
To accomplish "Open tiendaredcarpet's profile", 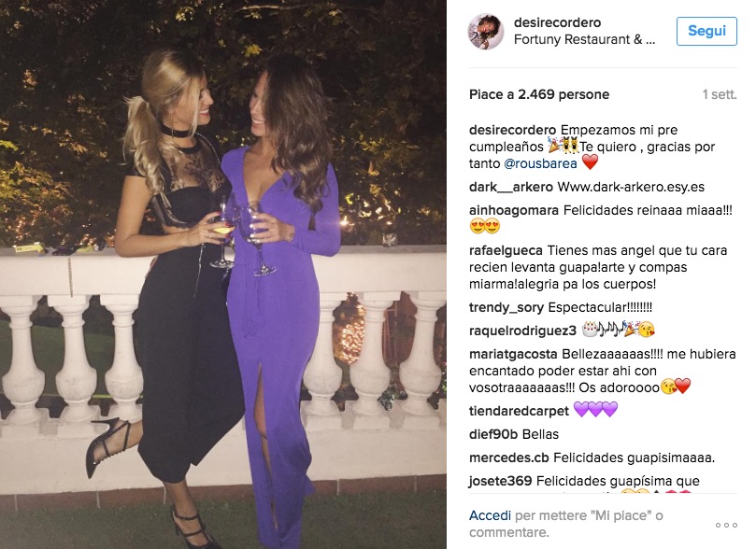I will pyautogui.click(x=519, y=411).
